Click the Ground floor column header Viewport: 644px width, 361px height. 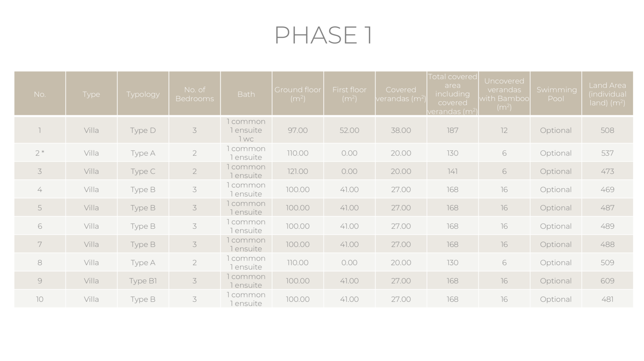coord(298,94)
